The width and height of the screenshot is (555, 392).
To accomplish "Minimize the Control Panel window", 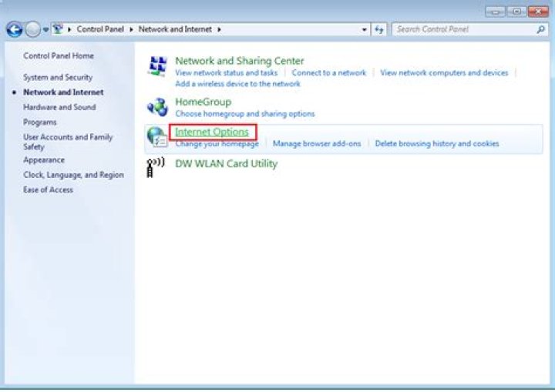I will tap(495, 12).
